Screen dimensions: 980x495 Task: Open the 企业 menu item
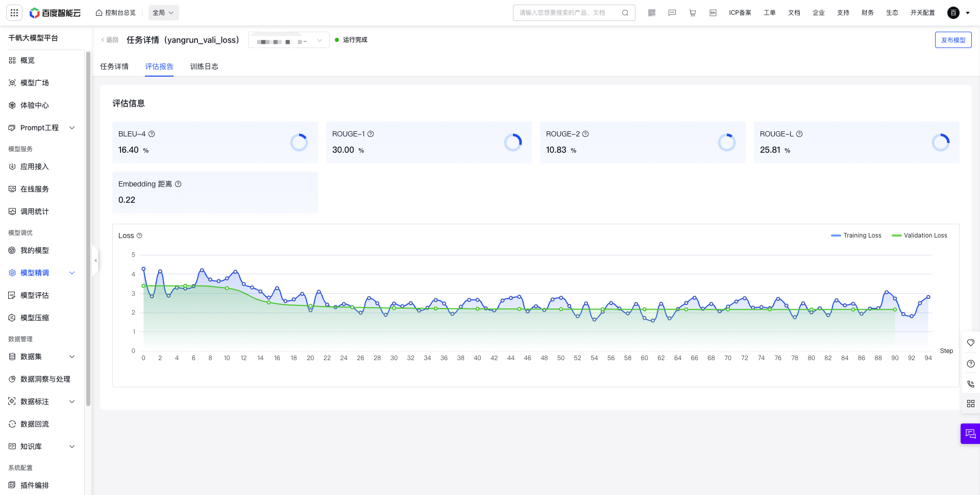point(819,13)
